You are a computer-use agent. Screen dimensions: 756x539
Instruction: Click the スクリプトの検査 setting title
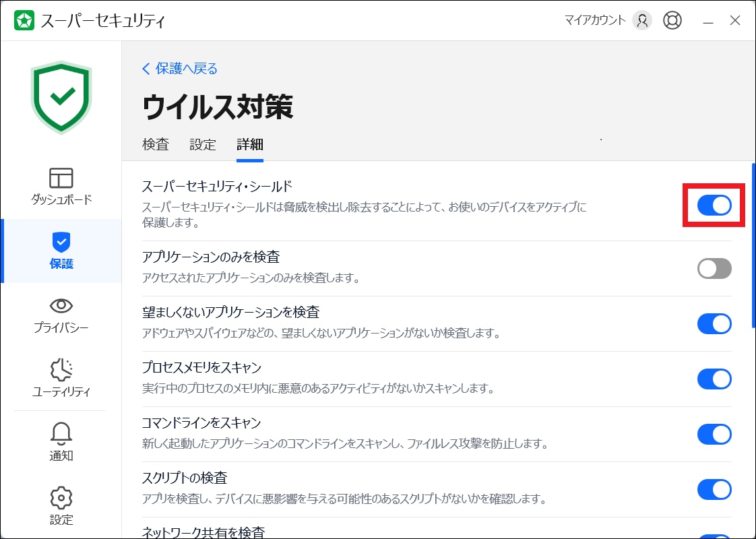point(184,478)
